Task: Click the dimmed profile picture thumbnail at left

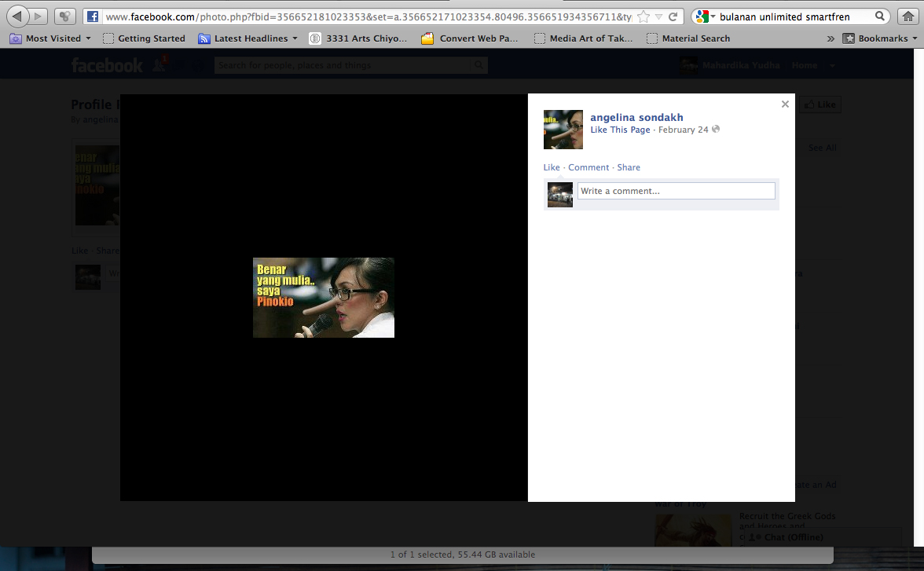Action: (x=97, y=185)
